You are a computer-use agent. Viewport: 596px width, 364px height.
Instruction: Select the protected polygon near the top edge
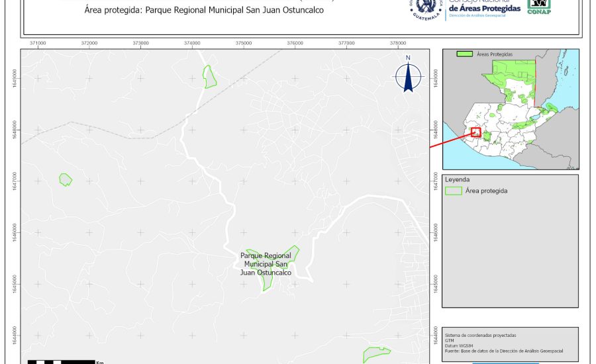pos(210,77)
